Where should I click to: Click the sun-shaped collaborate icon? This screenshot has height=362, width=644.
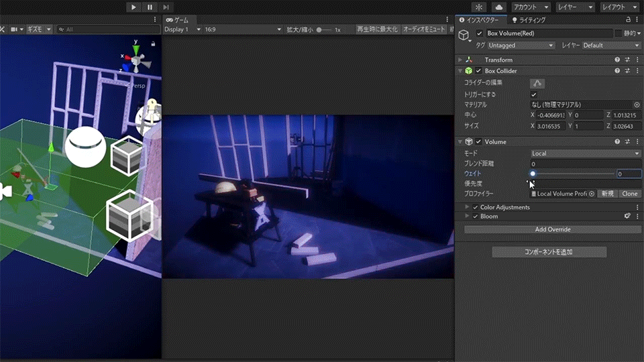478,7
